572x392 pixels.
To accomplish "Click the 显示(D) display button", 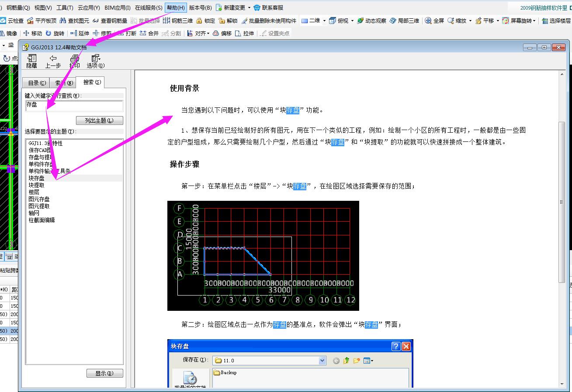I will [105, 374].
